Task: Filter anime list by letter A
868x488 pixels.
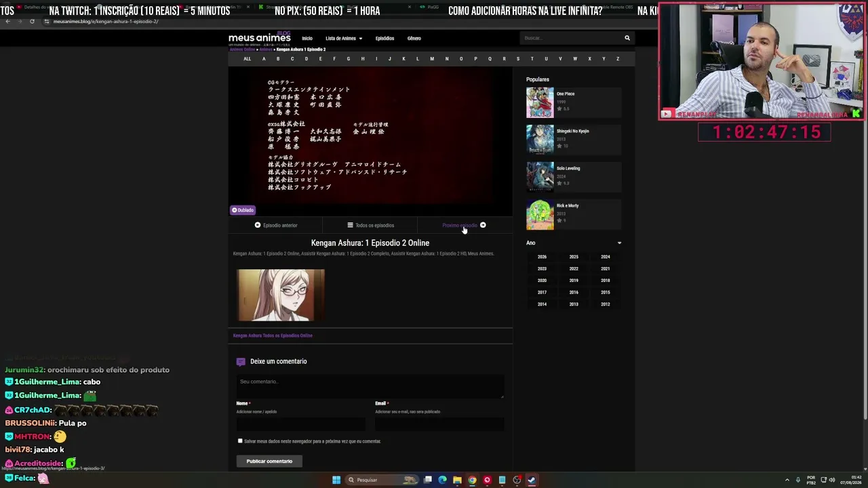Action: pos(264,59)
